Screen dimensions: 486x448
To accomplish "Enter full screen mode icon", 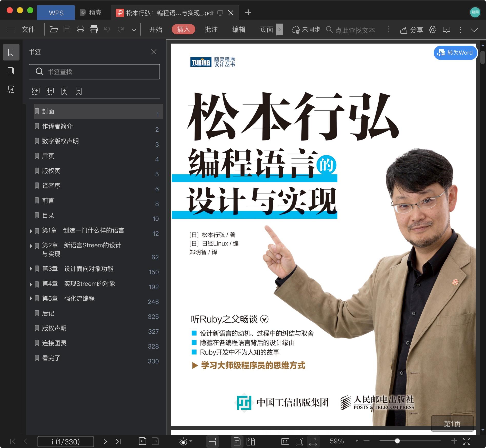I will [x=467, y=441].
